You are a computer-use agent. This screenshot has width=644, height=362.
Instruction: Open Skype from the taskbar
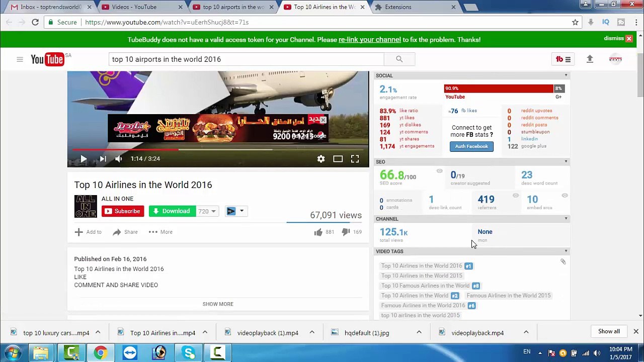pyautogui.click(x=189, y=352)
